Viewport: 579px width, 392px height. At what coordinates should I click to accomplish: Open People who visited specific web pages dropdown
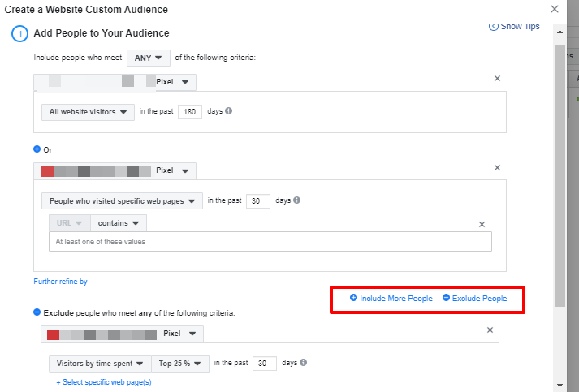coord(122,200)
